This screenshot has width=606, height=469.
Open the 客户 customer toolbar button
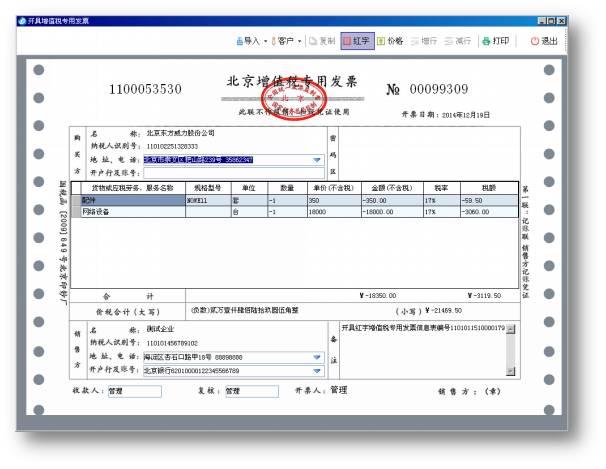pyautogui.click(x=282, y=41)
